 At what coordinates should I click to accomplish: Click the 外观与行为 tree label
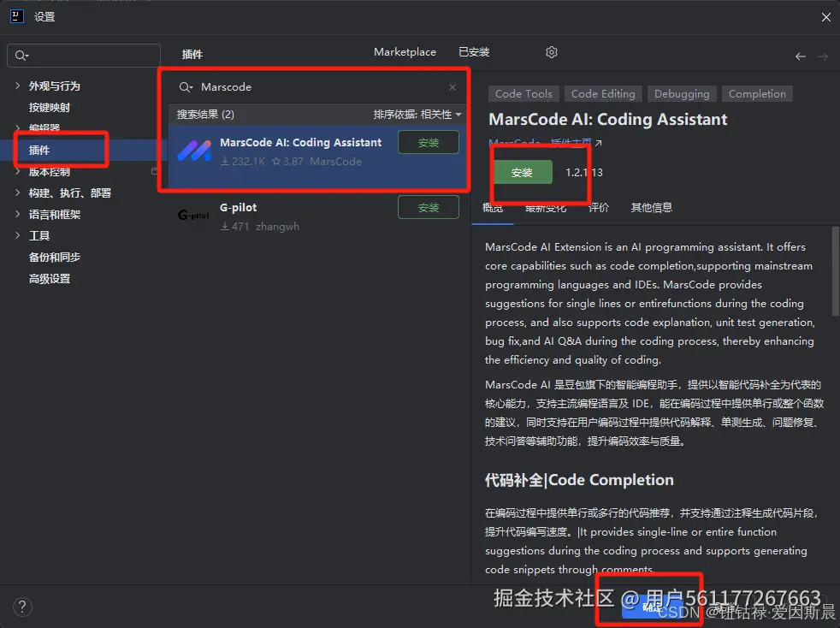point(54,86)
